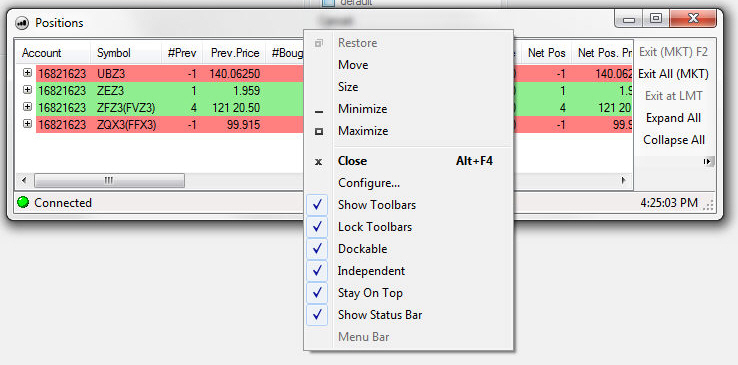The width and height of the screenshot is (738, 365).
Task: Expand the ZQX3(FFX3) position row
Action: [x=27, y=124]
